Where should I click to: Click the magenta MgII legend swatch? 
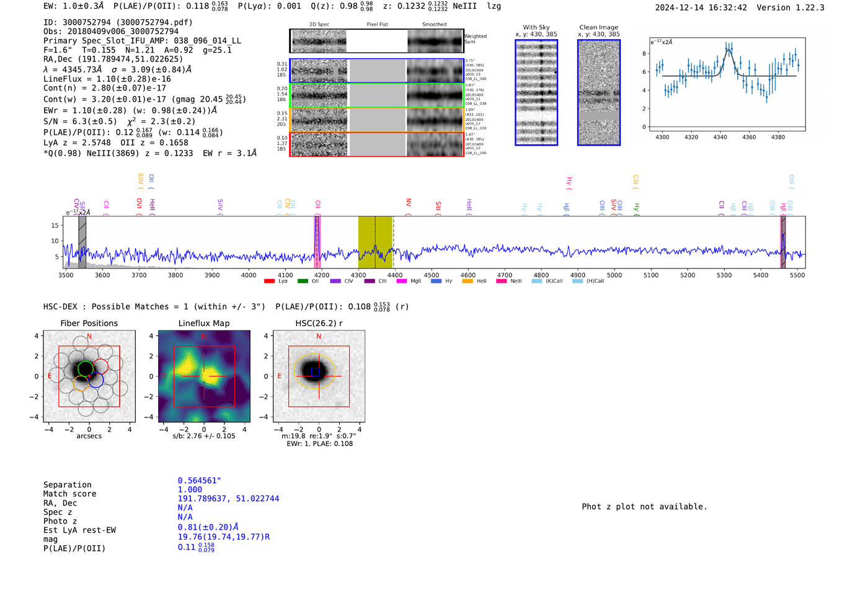pos(402,281)
